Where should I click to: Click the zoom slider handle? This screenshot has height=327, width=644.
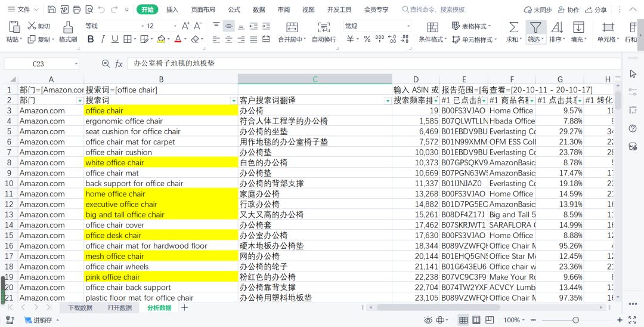click(x=575, y=320)
